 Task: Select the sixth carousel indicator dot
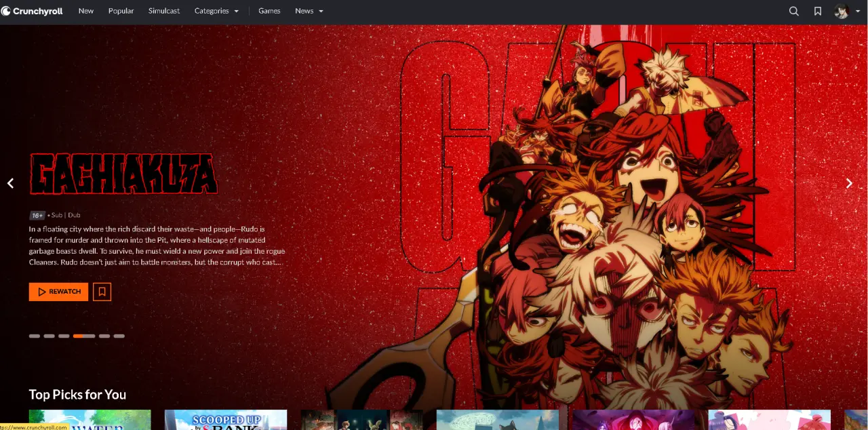pyautogui.click(x=119, y=336)
